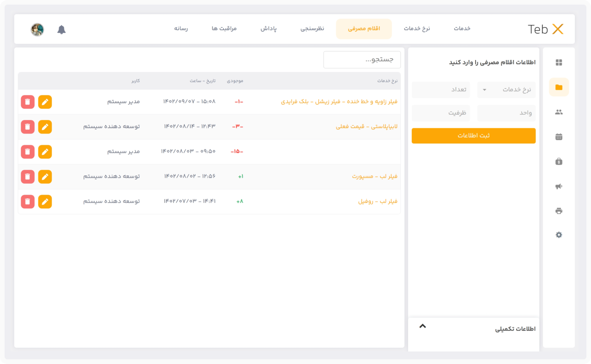Click the money bag icon in sidebar

[559, 161]
